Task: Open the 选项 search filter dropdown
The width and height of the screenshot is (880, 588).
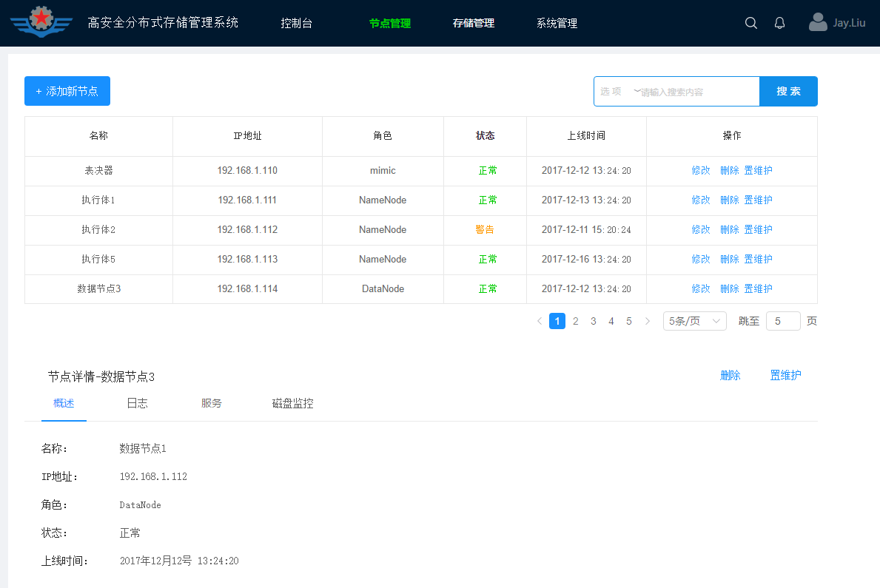Action: point(618,92)
